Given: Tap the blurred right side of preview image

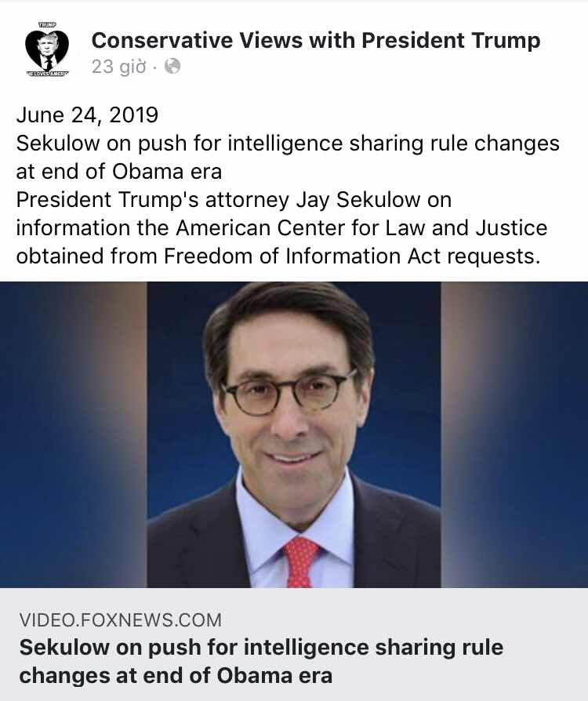Looking at the screenshot, I should coord(514,434).
